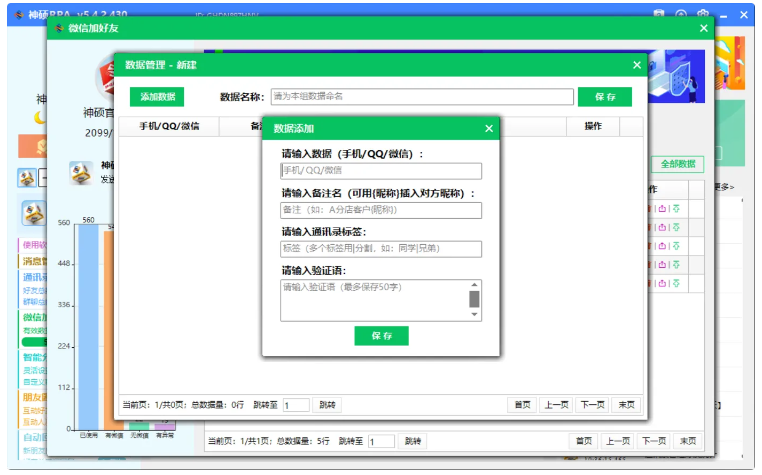Go to 下一页 in 数据管理 pager
Viewport: 762px width, 475px height.
click(x=593, y=405)
